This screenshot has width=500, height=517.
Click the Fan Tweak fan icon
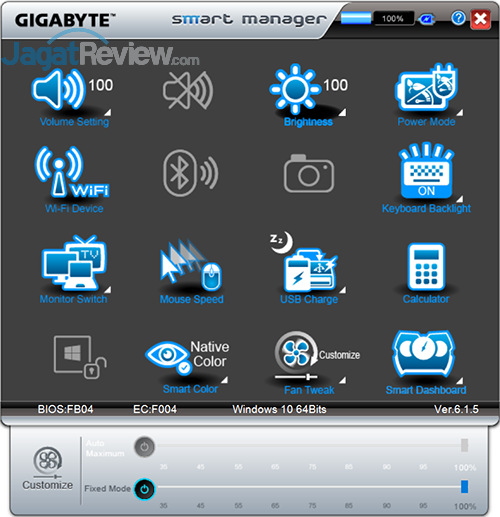(x=296, y=356)
